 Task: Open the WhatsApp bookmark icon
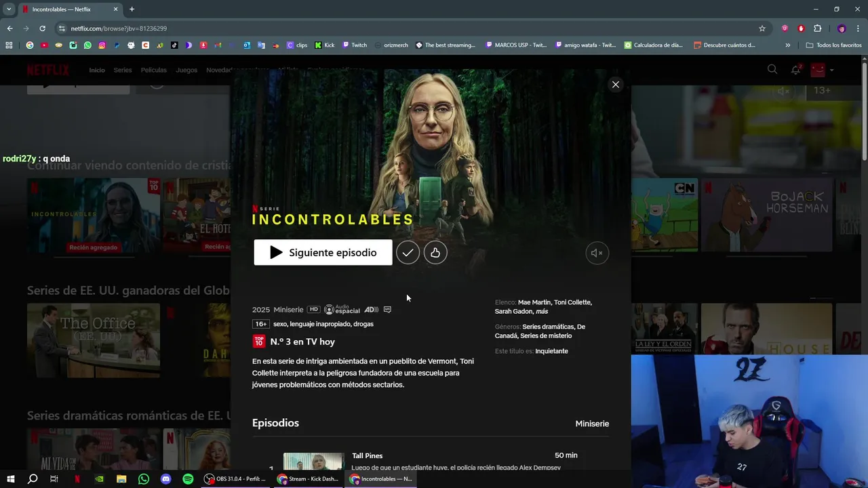[87, 45]
